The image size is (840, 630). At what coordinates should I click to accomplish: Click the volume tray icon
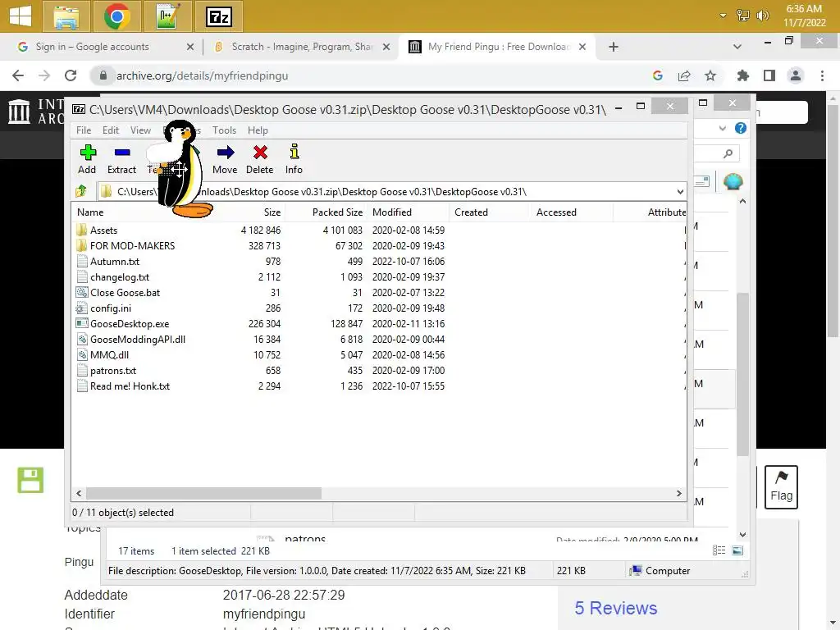tap(762, 16)
